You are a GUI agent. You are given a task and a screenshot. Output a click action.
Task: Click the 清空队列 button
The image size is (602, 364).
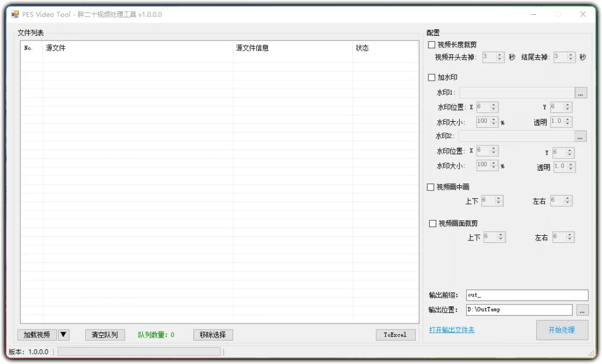(105, 334)
